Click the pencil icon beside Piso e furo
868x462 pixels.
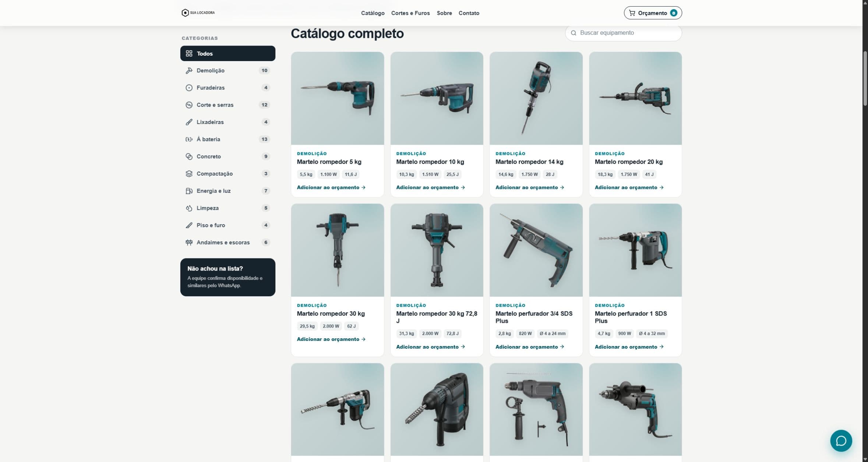189,225
